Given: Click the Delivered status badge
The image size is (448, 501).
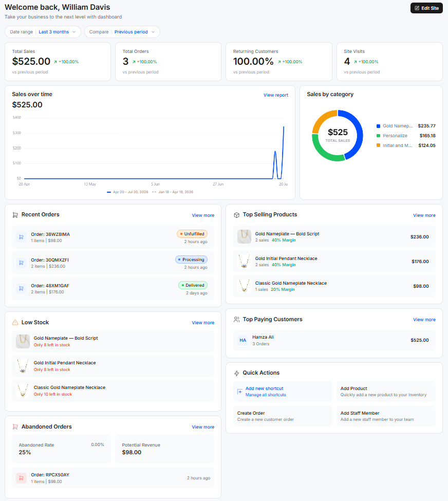Looking at the screenshot, I should pyautogui.click(x=193, y=285).
